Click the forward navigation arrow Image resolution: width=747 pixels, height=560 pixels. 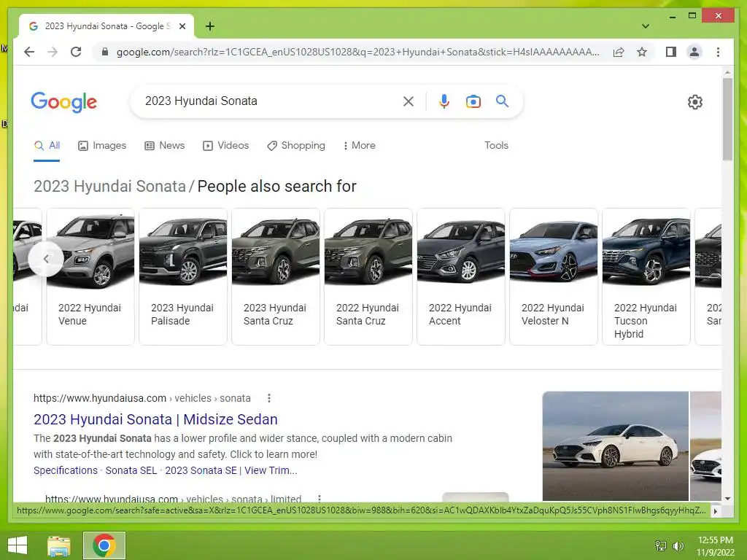coord(53,52)
